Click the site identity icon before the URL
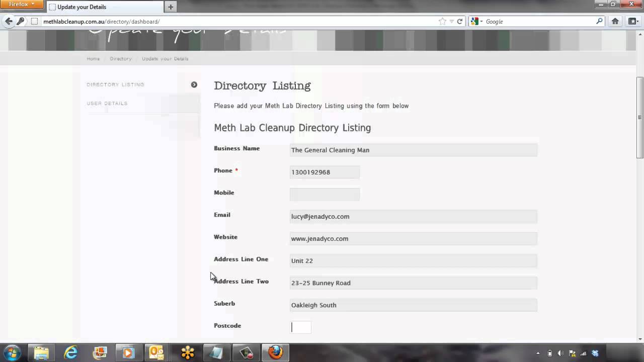This screenshot has width=644, height=362. pos(34,22)
